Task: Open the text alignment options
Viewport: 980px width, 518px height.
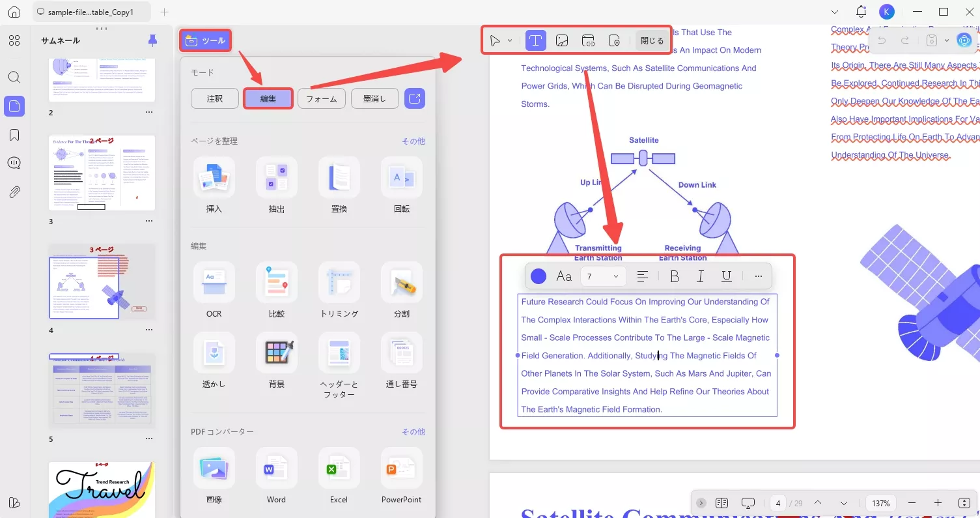Action: tap(642, 276)
